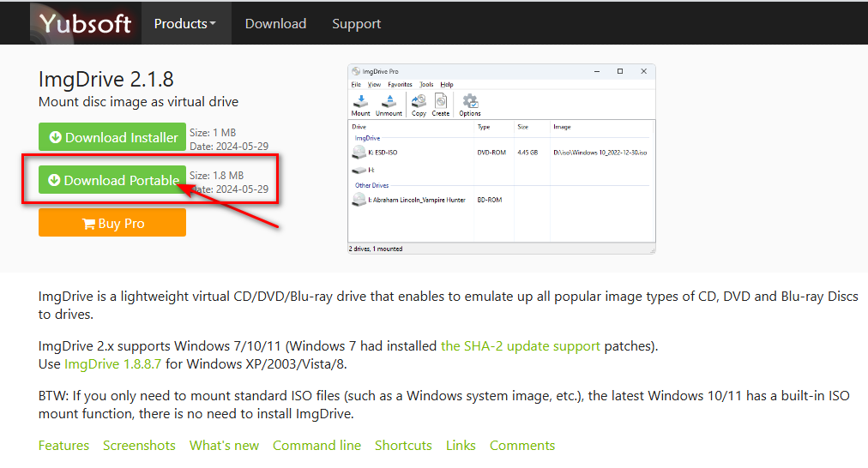This screenshot has width=868, height=468.
Task: Jump to the Screenshots section
Action: pos(139,446)
